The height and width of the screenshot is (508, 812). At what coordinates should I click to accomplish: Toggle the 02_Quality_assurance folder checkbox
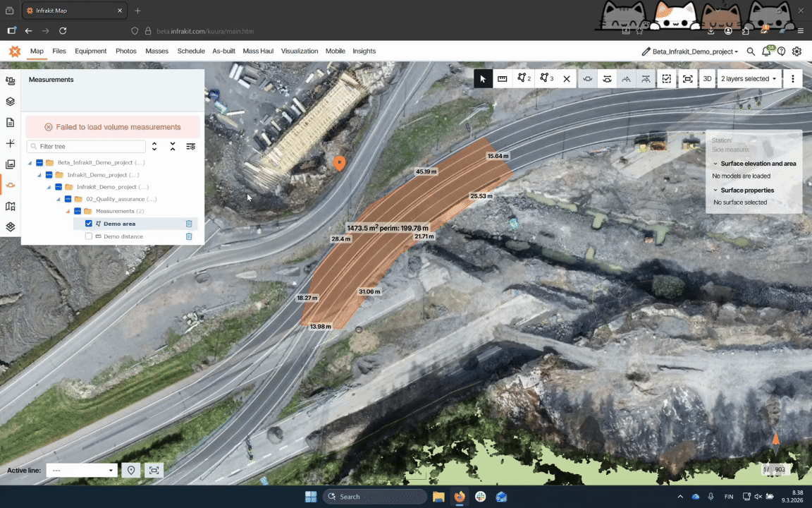point(68,199)
